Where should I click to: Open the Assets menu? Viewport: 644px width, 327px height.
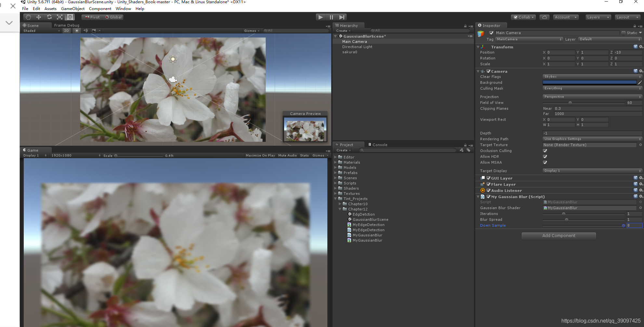(x=50, y=9)
